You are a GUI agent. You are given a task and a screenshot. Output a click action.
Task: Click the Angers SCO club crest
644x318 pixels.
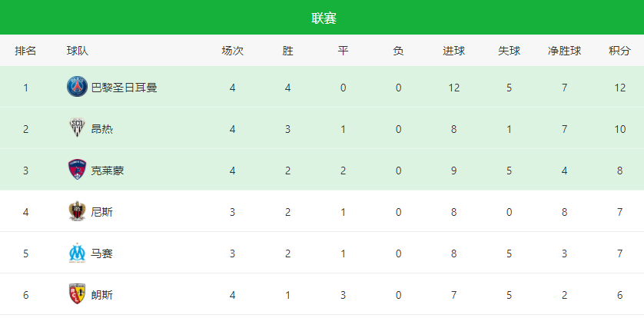[x=77, y=128]
